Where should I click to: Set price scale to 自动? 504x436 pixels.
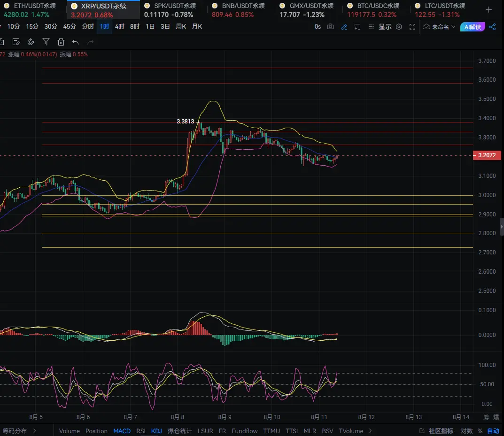493,431
